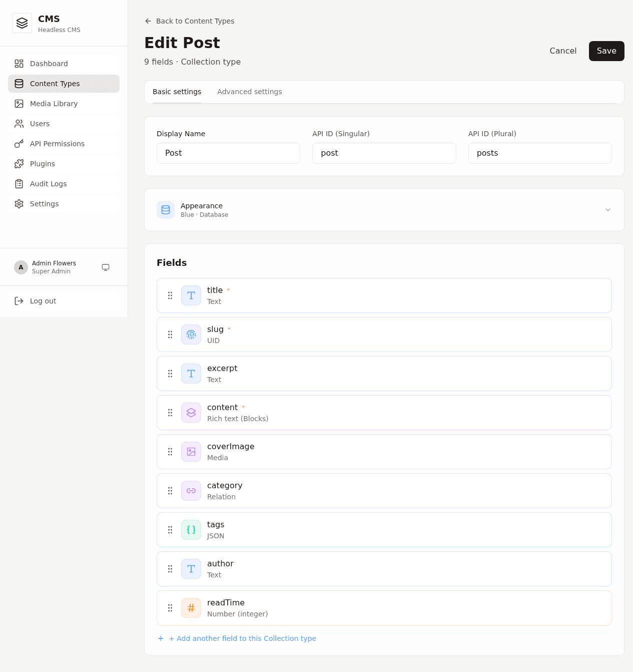Viewport: 633px width, 672px height.
Task: Click the theme monitor icon beside Admin Flowers
Action: pos(106,267)
